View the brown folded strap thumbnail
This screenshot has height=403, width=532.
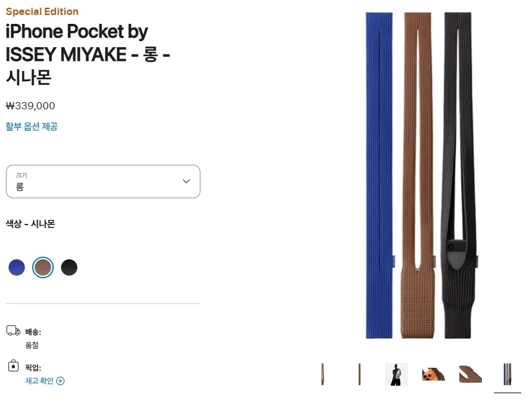pos(471,374)
